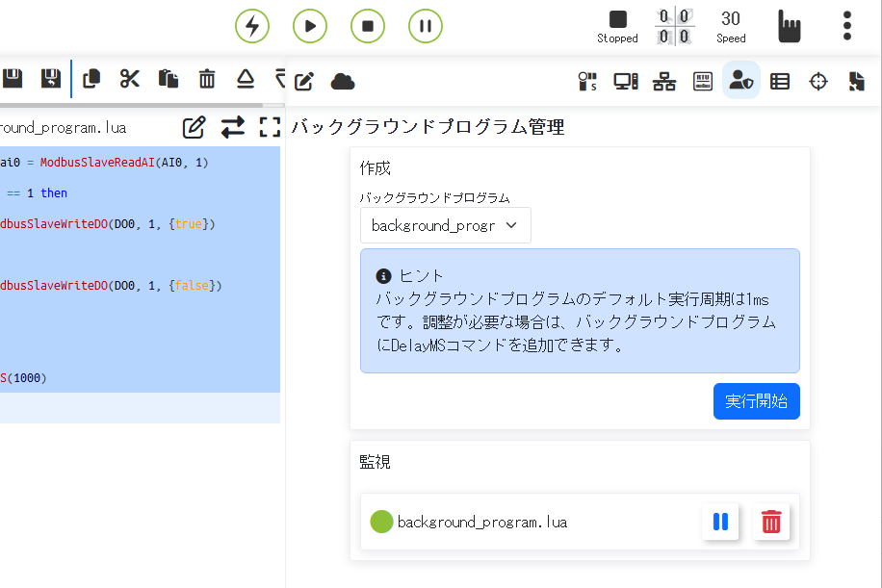
Task: Click the 実行開始 button
Action: 756,401
